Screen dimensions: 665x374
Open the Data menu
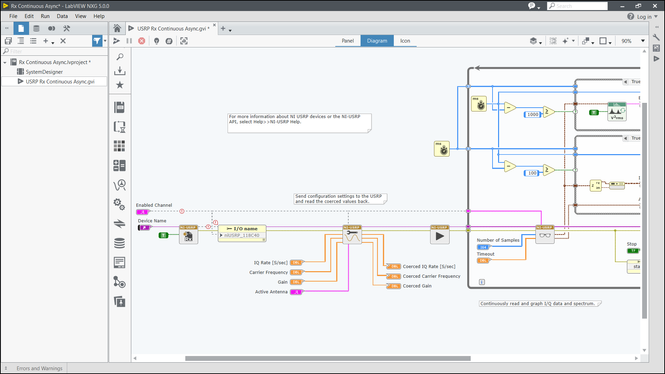coord(62,16)
